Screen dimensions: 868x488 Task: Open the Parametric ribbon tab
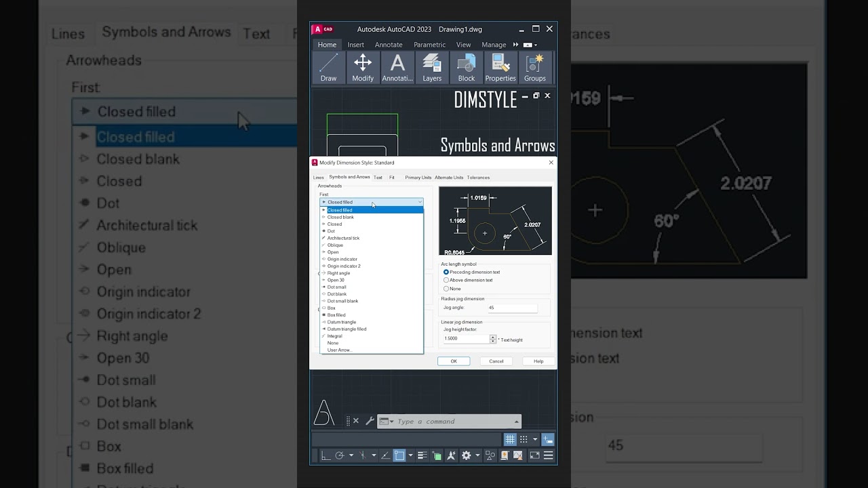click(x=429, y=45)
